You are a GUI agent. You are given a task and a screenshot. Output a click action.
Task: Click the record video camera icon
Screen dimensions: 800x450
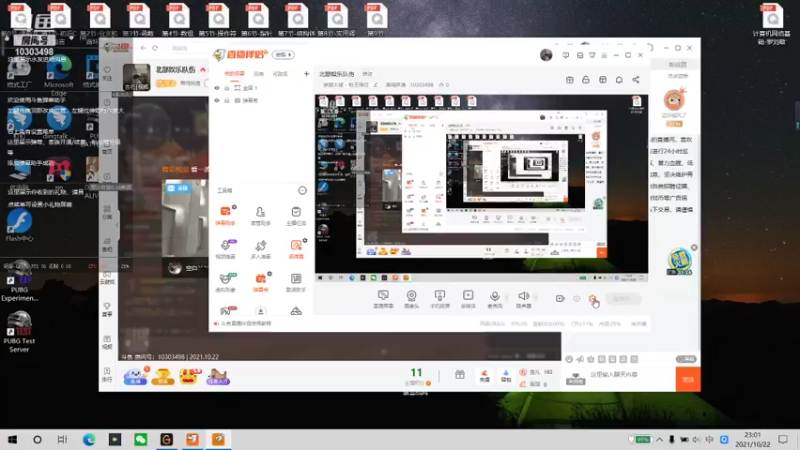[x=560, y=298]
